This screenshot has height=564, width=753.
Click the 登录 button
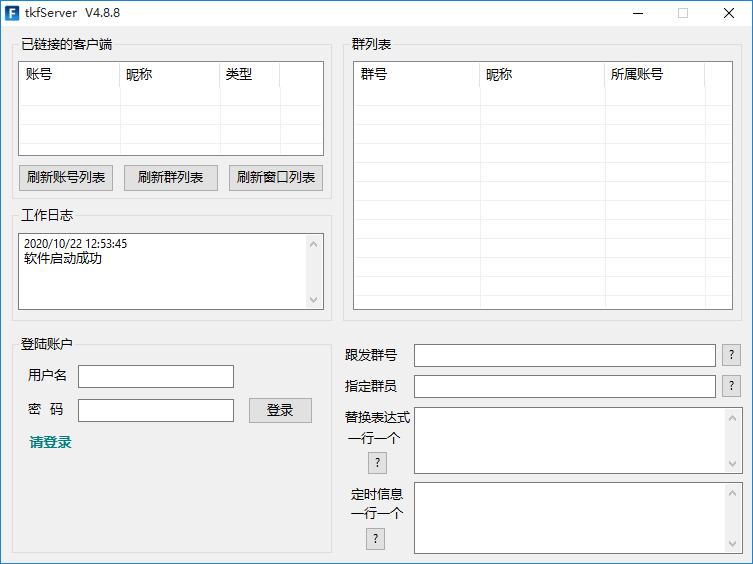pos(280,410)
